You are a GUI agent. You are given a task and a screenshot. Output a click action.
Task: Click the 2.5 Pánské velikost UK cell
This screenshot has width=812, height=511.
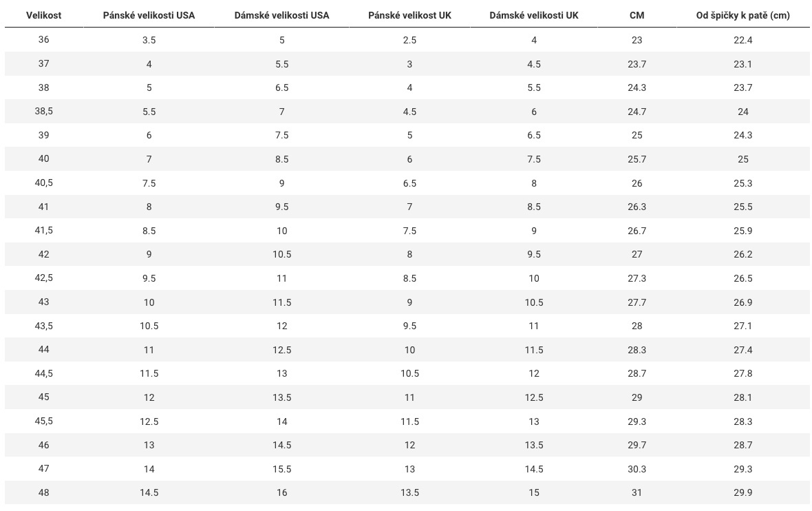409,40
